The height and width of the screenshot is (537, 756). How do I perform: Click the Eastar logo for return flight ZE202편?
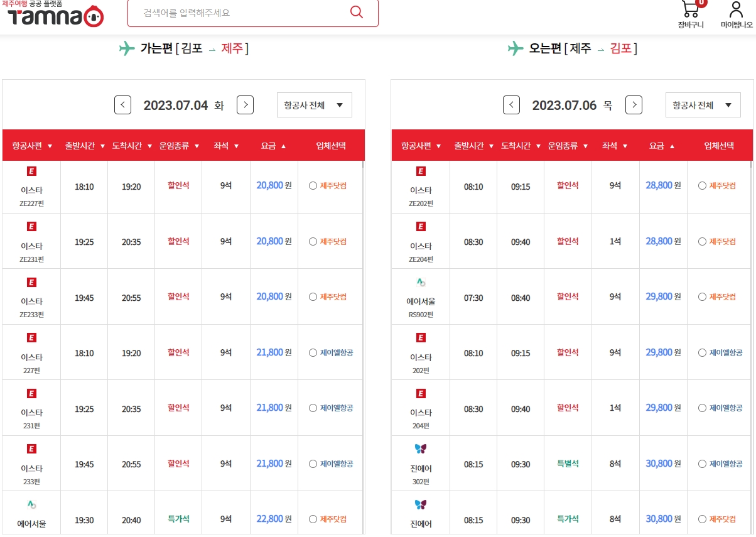pos(421,171)
